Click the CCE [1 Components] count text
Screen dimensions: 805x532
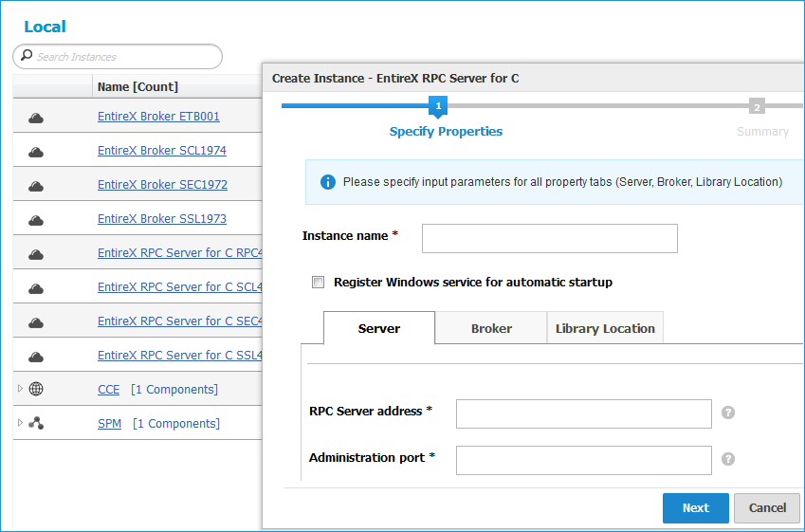(174, 390)
